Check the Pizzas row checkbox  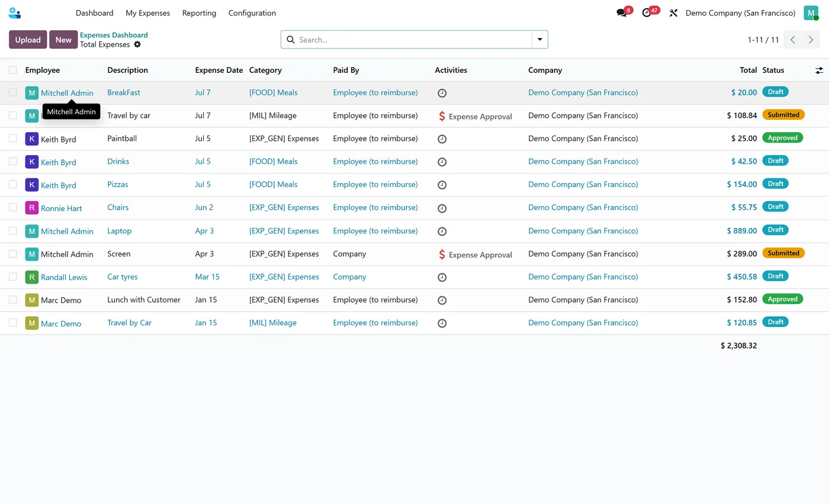(x=12, y=185)
